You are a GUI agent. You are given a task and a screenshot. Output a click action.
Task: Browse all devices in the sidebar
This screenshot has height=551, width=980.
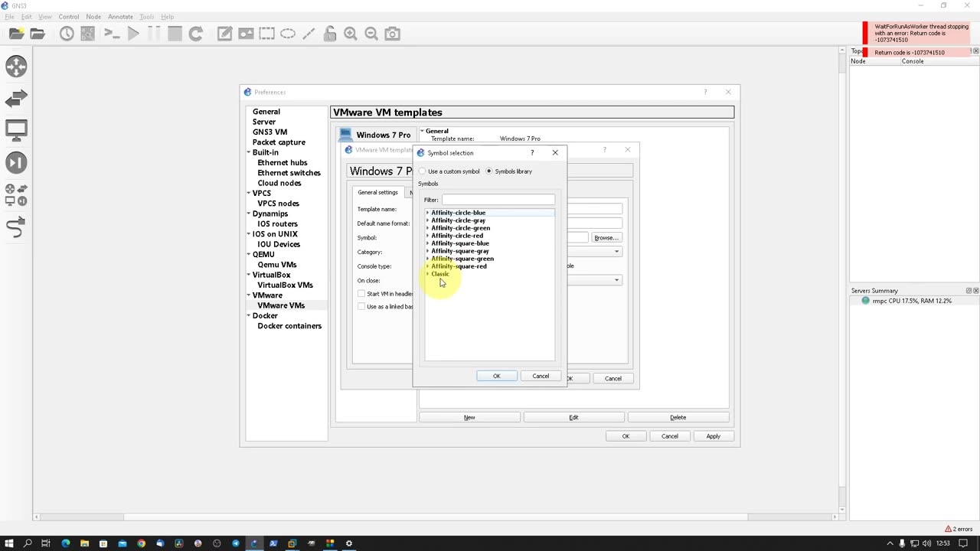pyautogui.click(x=16, y=194)
